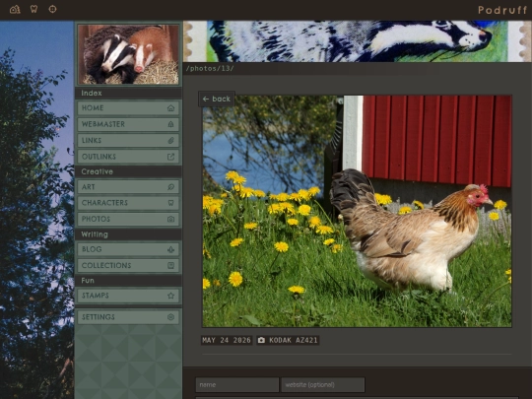Click the star icon beside STAMPS
Image resolution: width=532 pixels, height=399 pixels.
coord(170,296)
